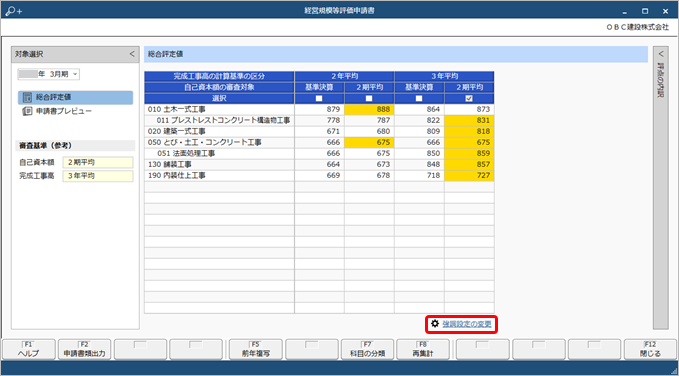Click cell value 718 in 内装仕上工事 row
Viewport: 679px width, 376px height.
(419, 175)
